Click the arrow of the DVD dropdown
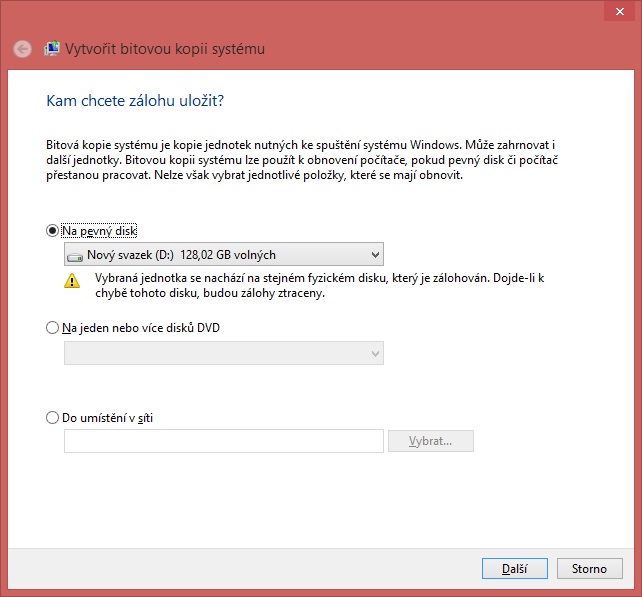642x597 pixels. [x=374, y=353]
